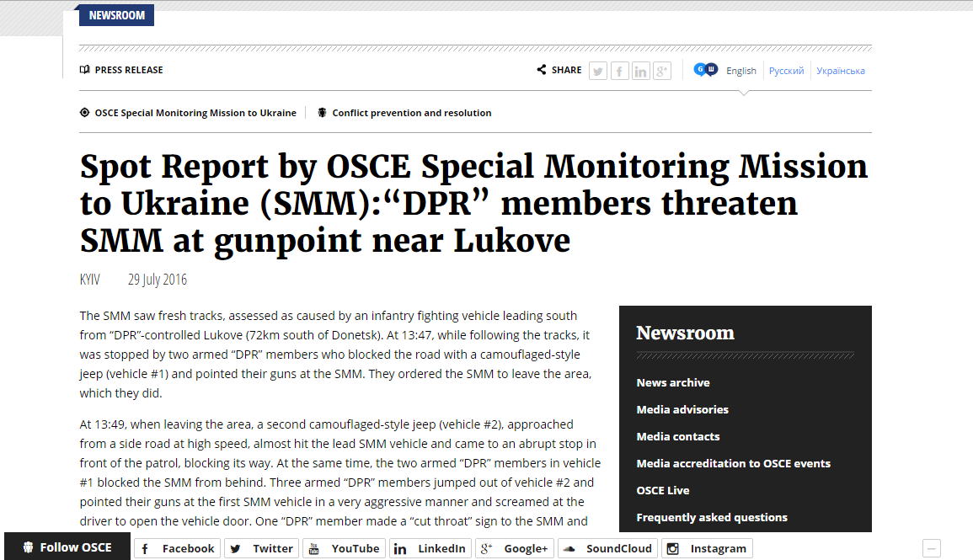Click the language translation bubbles icon
Screen dimensions: 973x560
(x=706, y=70)
